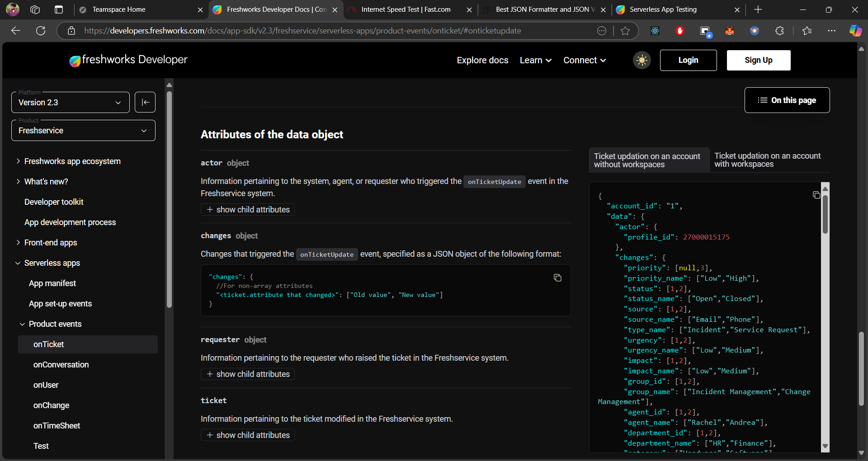Open favorites list icon in toolbar
The image size is (868, 461).
pyautogui.click(x=807, y=31)
